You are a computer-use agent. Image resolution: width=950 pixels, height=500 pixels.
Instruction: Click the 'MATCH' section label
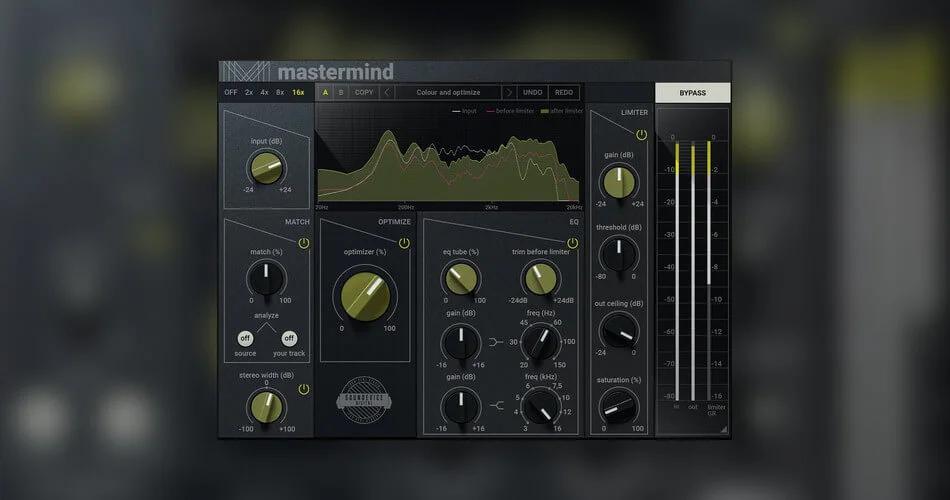click(297, 222)
